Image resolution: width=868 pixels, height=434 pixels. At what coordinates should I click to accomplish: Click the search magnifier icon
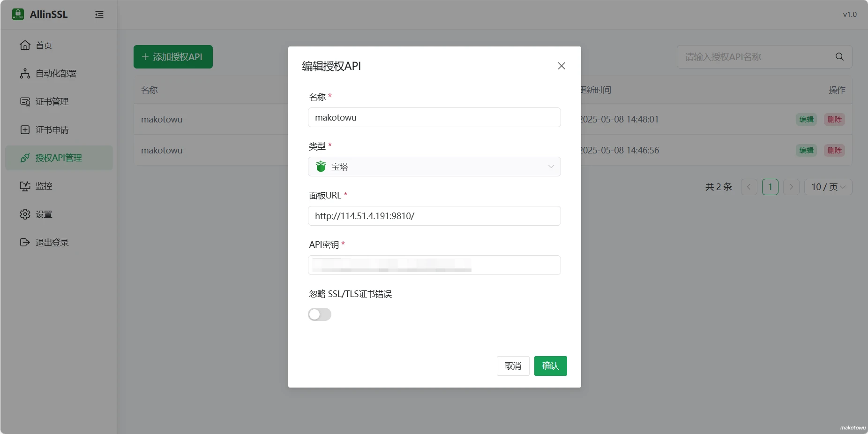[839, 57]
